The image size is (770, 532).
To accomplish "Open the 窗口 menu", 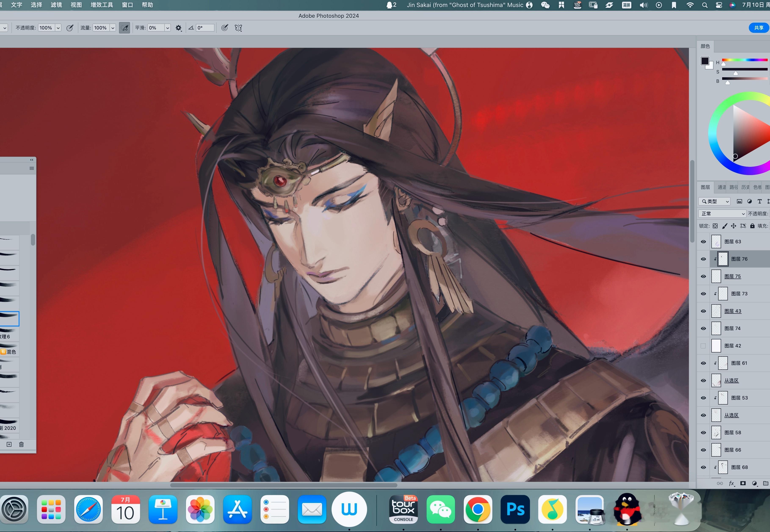I will click(x=127, y=5).
